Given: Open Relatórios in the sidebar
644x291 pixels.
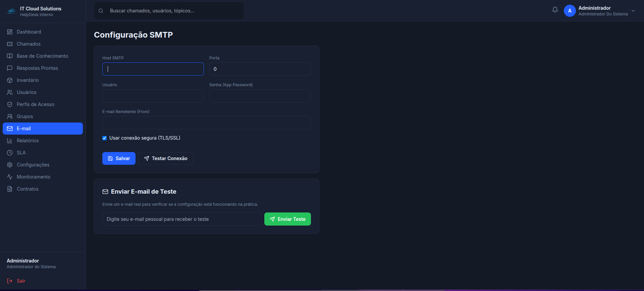Looking at the screenshot, I should click(x=43, y=141).
